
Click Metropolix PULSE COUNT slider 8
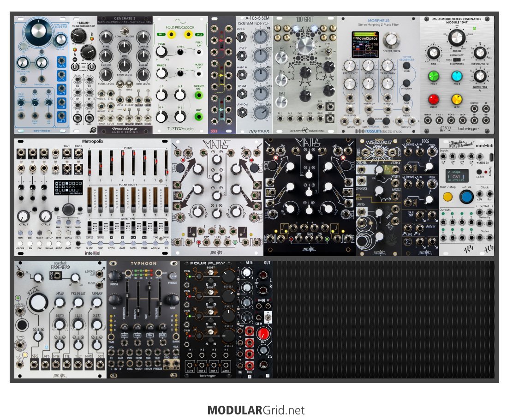click(166, 199)
